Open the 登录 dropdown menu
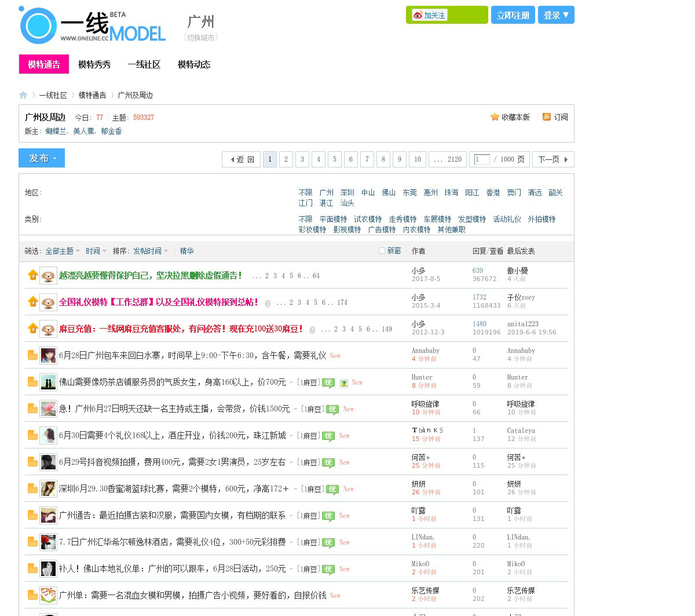The height and width of the screenshot is (616, 695). 556,15
